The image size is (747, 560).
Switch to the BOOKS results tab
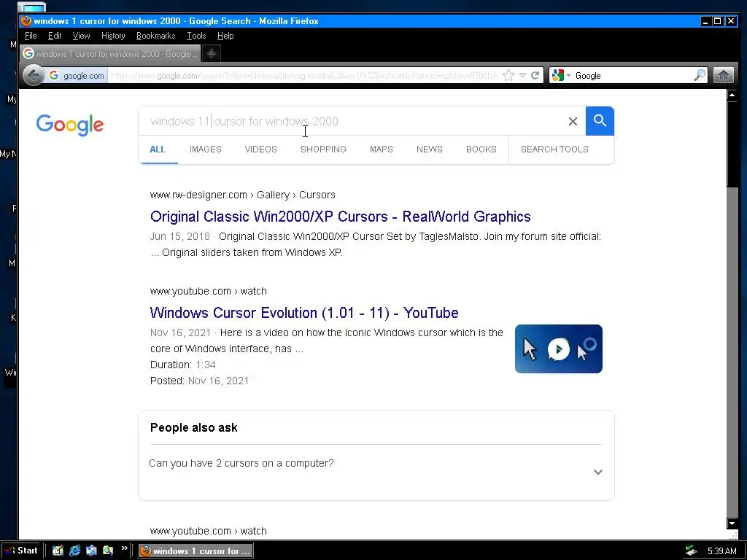pos(481,149)
